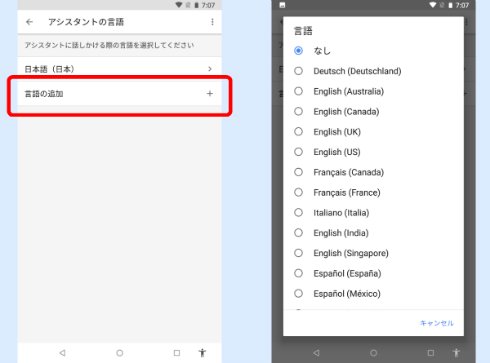Tap the back arrow beside アシスタントの言語

[x=29, y=22]
